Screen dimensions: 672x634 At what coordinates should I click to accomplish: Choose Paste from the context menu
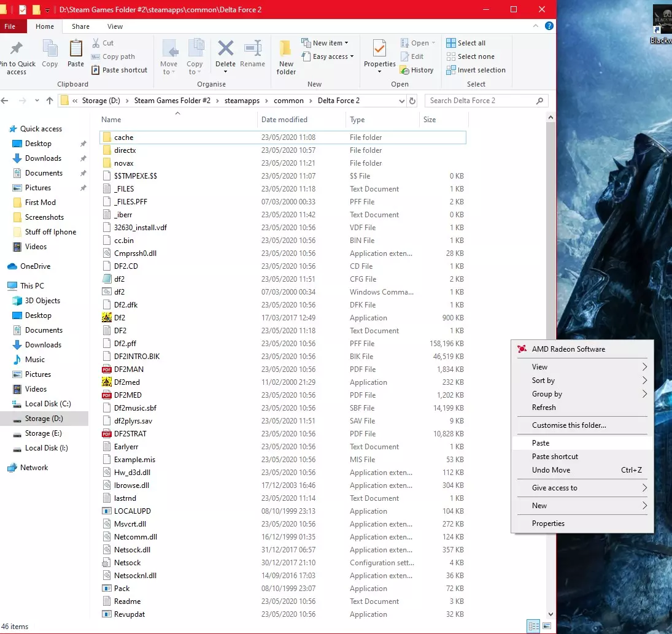[541, 443]
